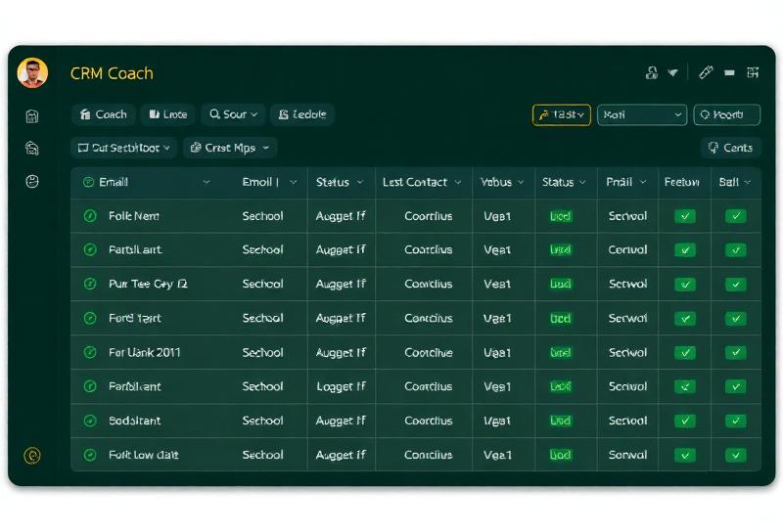Viewport: 783px width, 532px height.
Task: Select the For Uank 2011 row name
Action: tap(144, 352)
